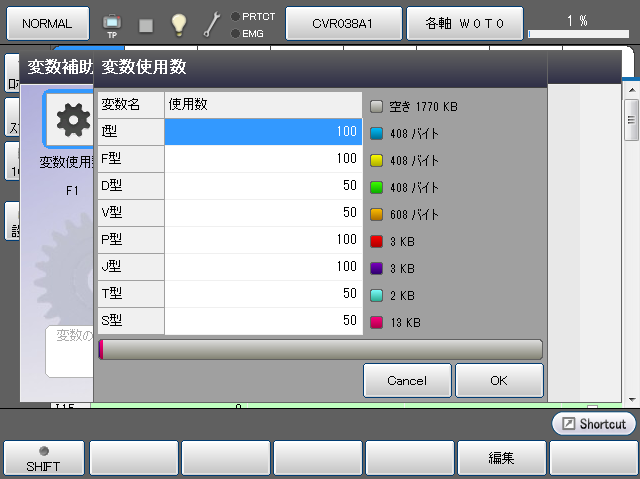Confirm the dialog with OK
Screen dimensions: 640x479
tap(499, 381)
